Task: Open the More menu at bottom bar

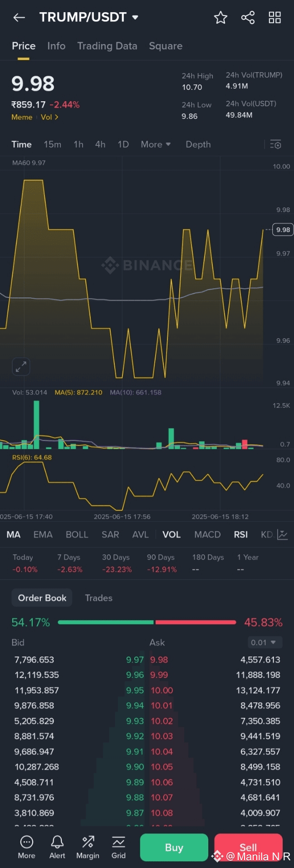Action: coord(26,847)
